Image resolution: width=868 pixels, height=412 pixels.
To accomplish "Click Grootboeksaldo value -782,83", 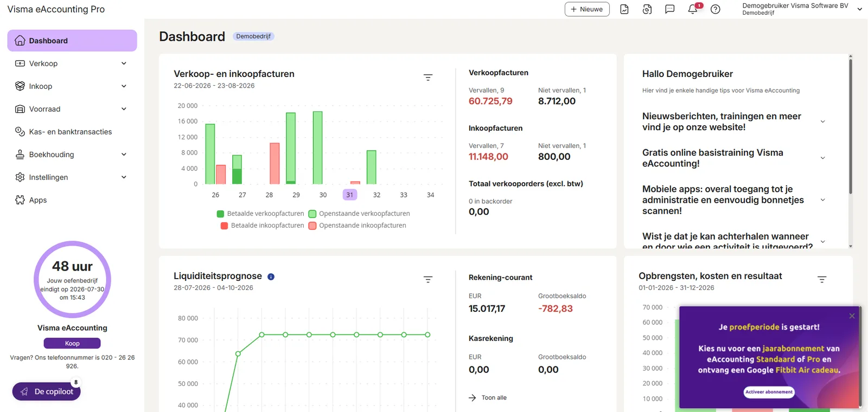I will coord(556,308).
